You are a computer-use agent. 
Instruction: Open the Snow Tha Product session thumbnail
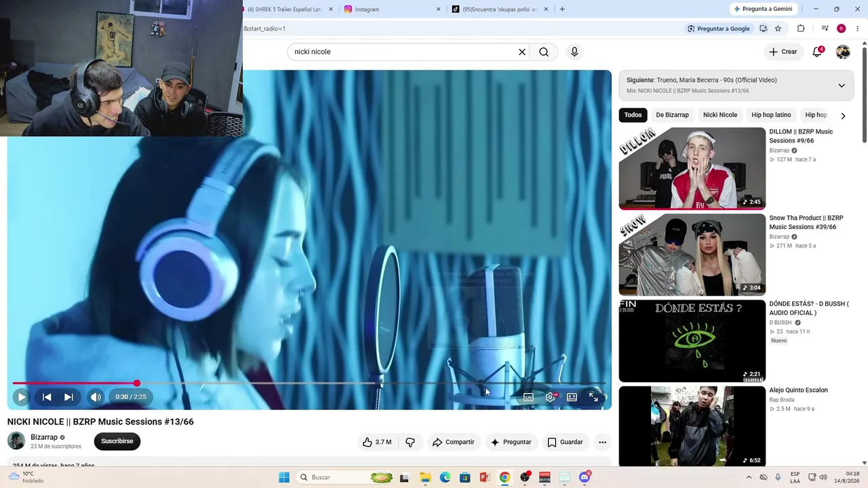[692, 255]
